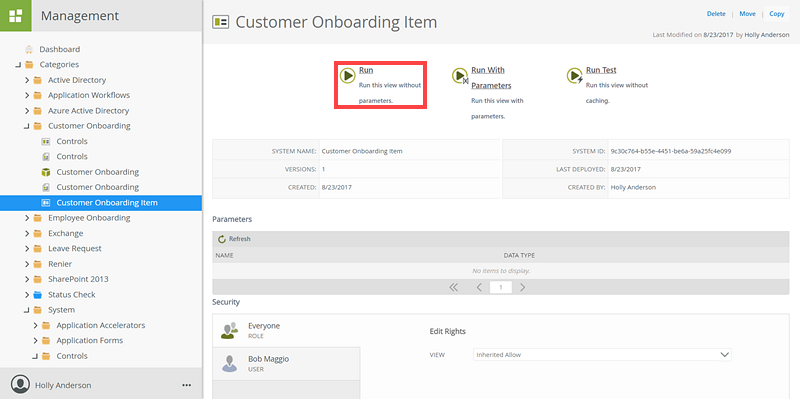This screenshot has height=399, width=800.
Task: Collapse the System category
Action: (x=27, y=310)
